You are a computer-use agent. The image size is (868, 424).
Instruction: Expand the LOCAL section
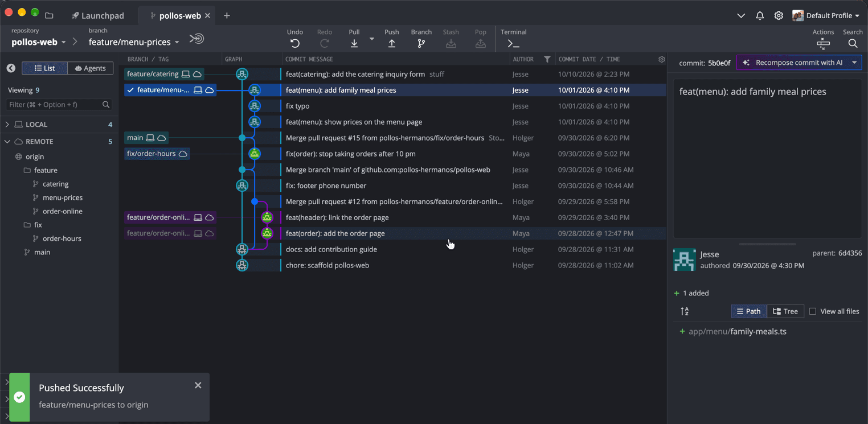(7, 124)
